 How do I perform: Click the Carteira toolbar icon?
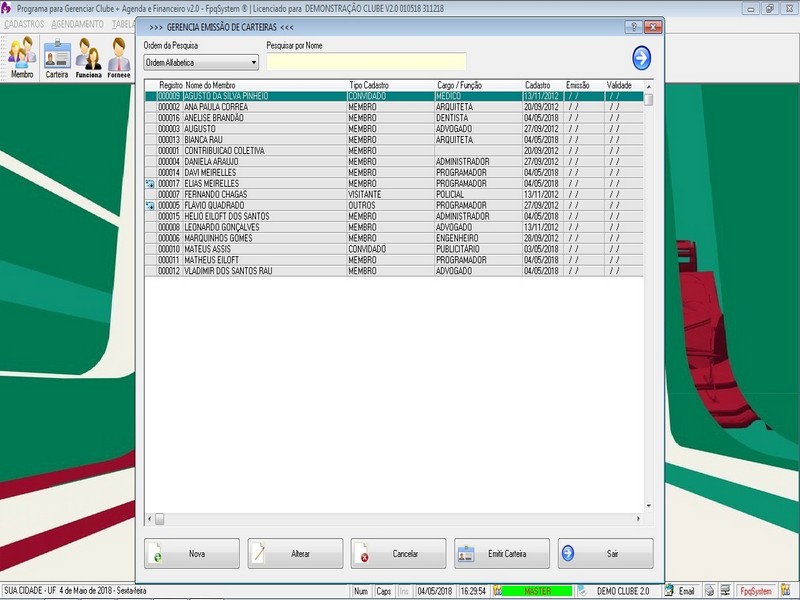click(56, 58)
